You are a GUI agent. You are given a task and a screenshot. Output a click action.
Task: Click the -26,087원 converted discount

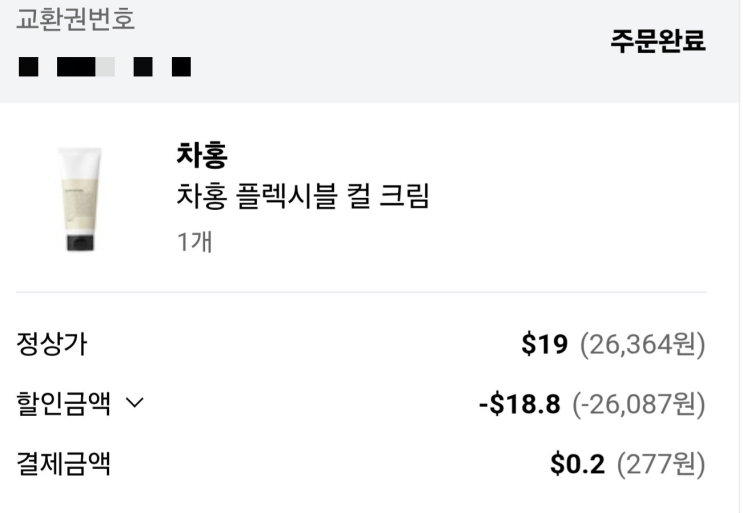[x=639, y=405]
